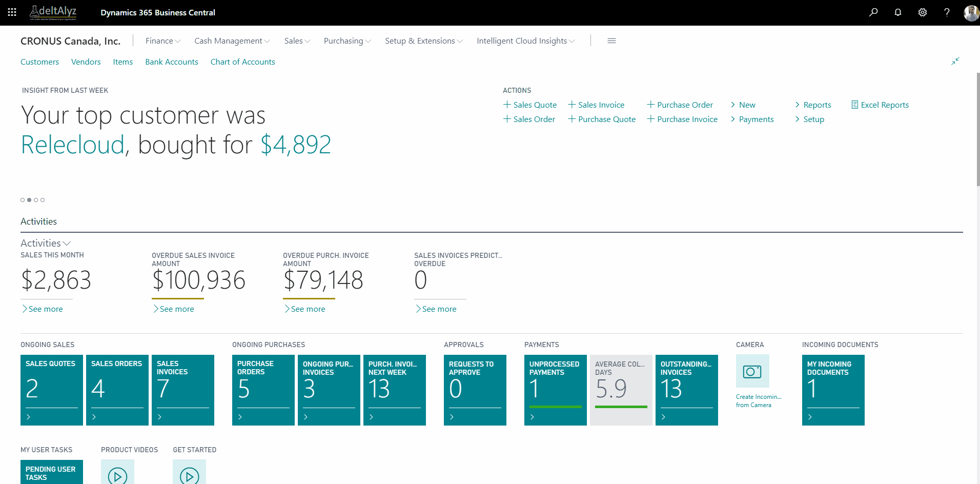This screenshot has width=980, height=484.
Task: Expand the Activities chevron dropdown
Action: (66, 244)
